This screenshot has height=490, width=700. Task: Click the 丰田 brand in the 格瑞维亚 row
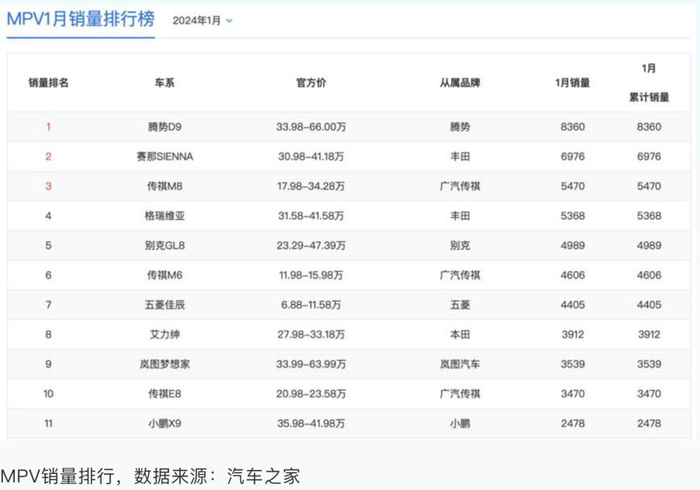tap(460, 216)
